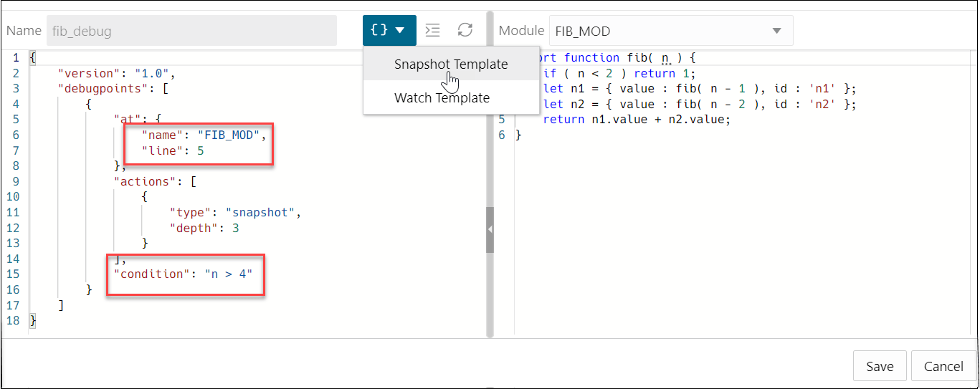This screenshot has height=389, width=980.
Task: Click the return n1.value + n2.value line
Action: tap(636, 120)
